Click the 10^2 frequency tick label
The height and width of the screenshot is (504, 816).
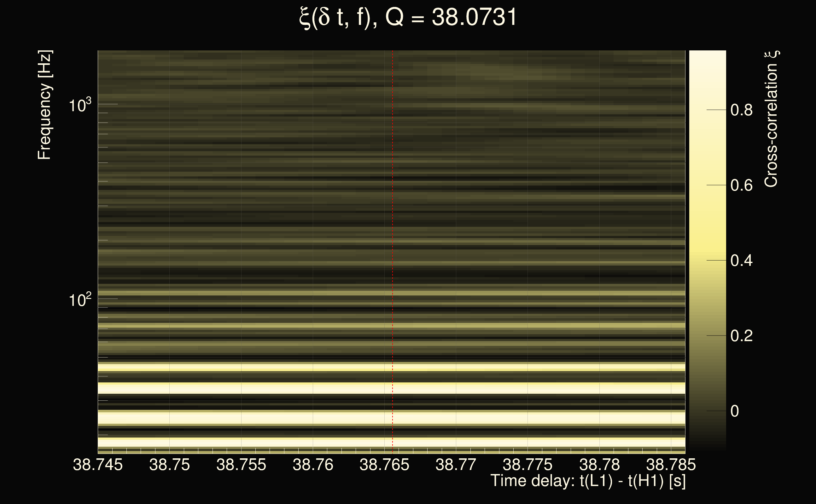point(80,300)
